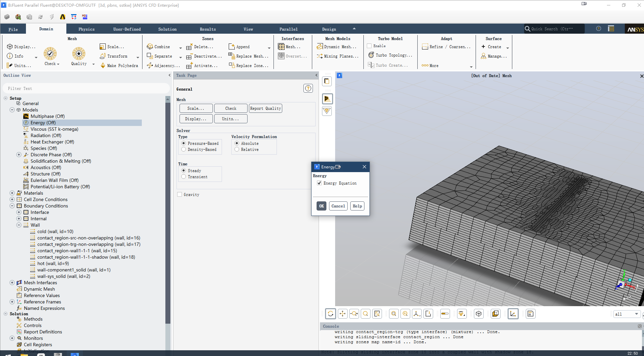
Task: Enable the Gravity checkbox
Action: (x=180, y=195)
